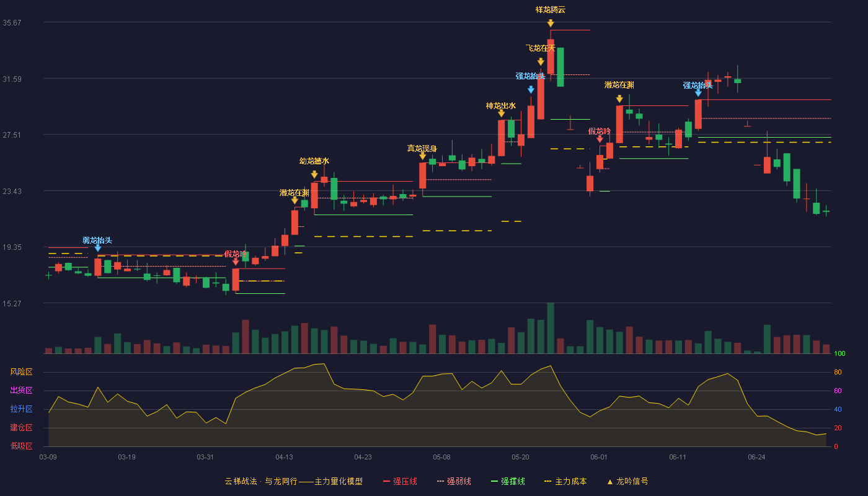This screenshot has height=496, width=868.
Task: Click the yellow arrow under April 潜龙在渊
Action: coord(294,200)
